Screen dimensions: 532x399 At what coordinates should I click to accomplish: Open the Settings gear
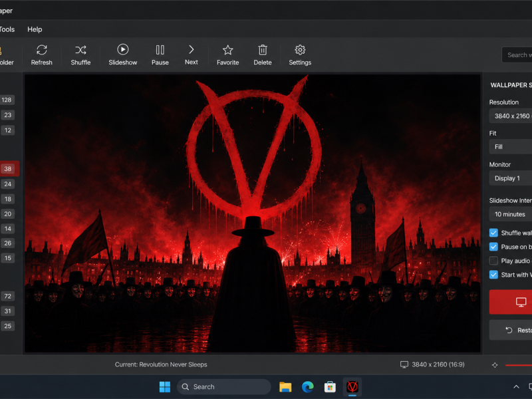click(x=300, y=55)
